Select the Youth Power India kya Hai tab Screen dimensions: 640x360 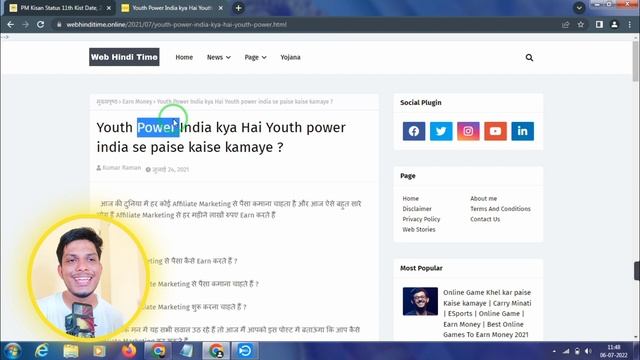[172, 8]
